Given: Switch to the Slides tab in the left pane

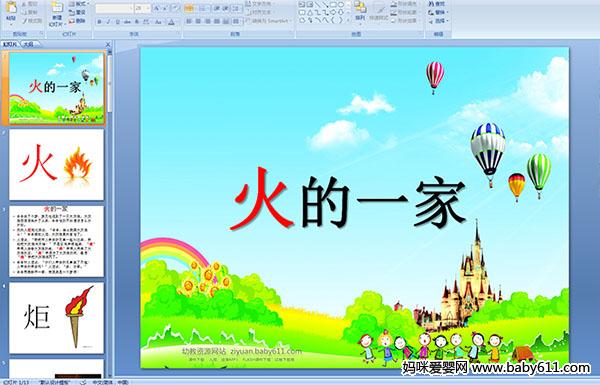Looking at the screenshot, I should pos(10,45).
